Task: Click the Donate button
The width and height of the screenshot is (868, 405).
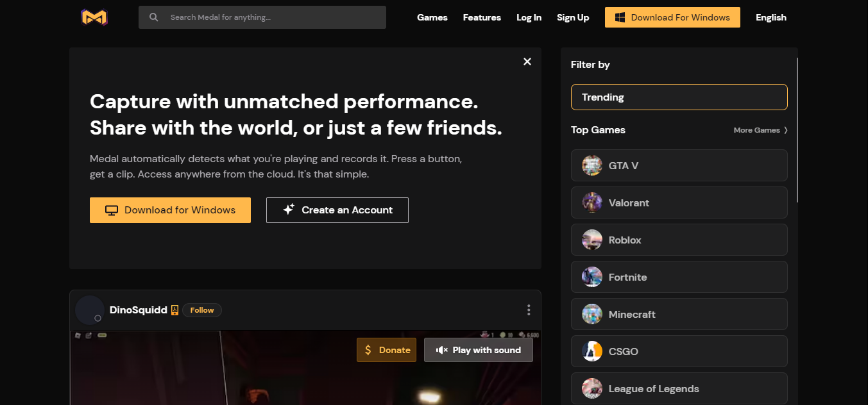Action: coord(387,350)
